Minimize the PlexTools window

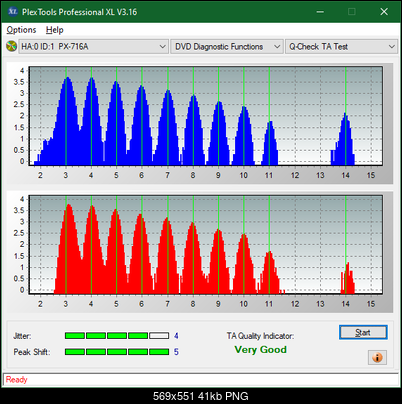pyautogui.click(x=320, y=12)
